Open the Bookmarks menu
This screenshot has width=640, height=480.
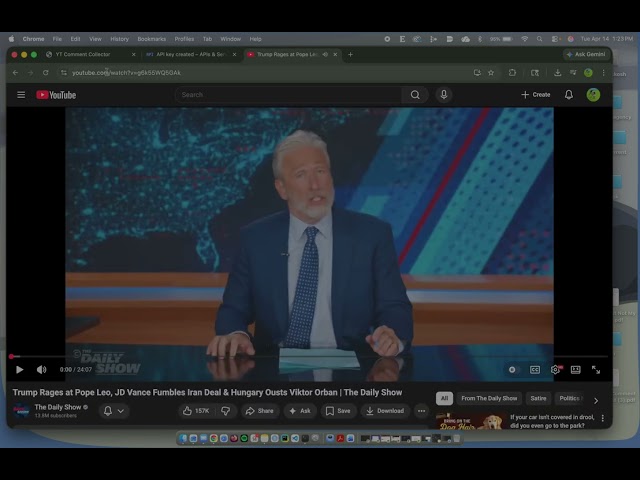(x=151, y=39)
